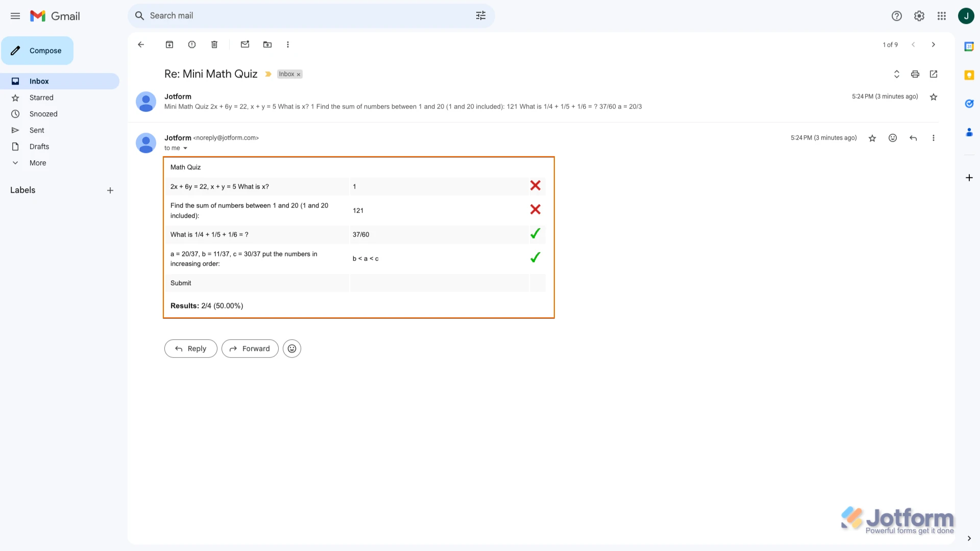Image resolution: width=980 pixels, height=551 pixels.
Task: Open email in a new window
Action: coord(934,74)
